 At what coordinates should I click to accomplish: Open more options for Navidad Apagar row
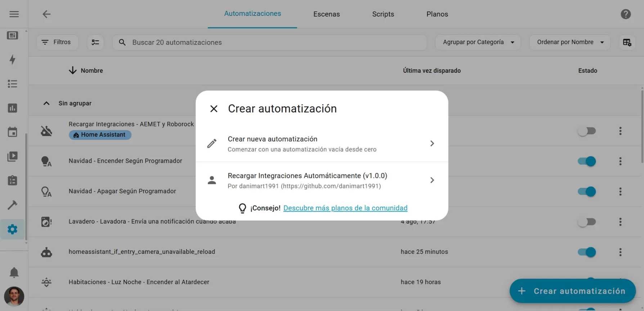620,191
